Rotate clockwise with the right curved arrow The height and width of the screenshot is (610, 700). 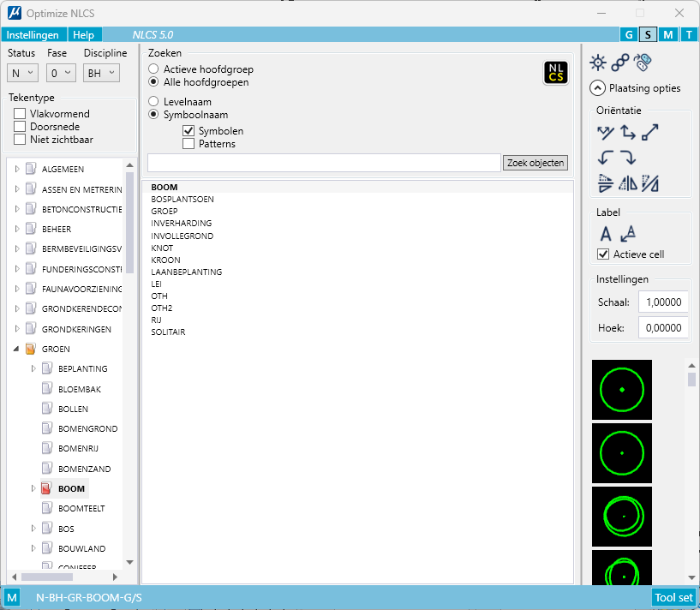click(x=628, y=158)
